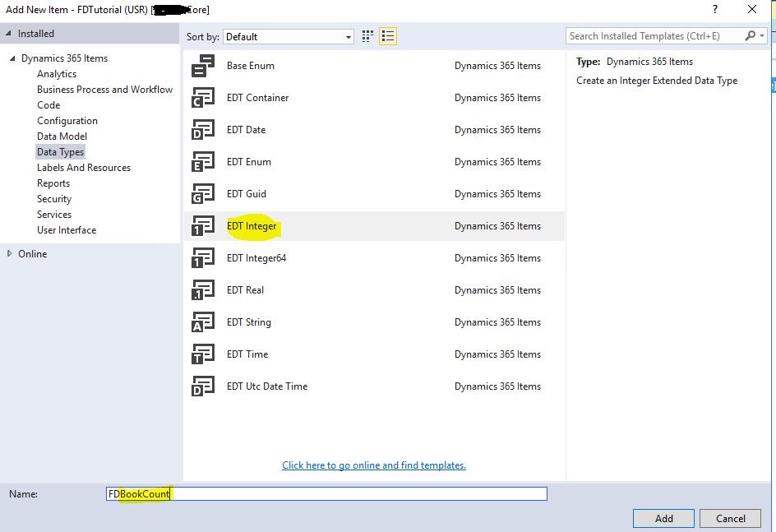Select the EDT Date row text
This screenshot has width=776, height=532.
pyautogui.click(x=247, y=130)
